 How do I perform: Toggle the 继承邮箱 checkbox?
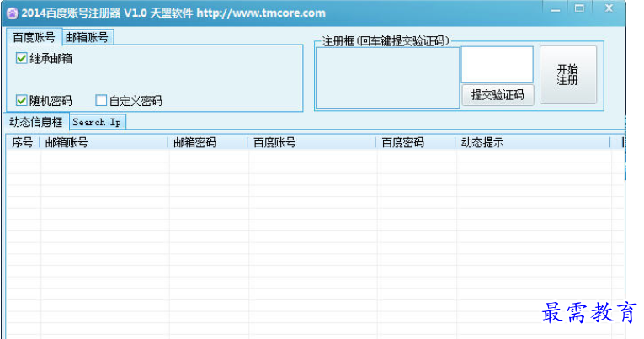click(x=21, y=58)
